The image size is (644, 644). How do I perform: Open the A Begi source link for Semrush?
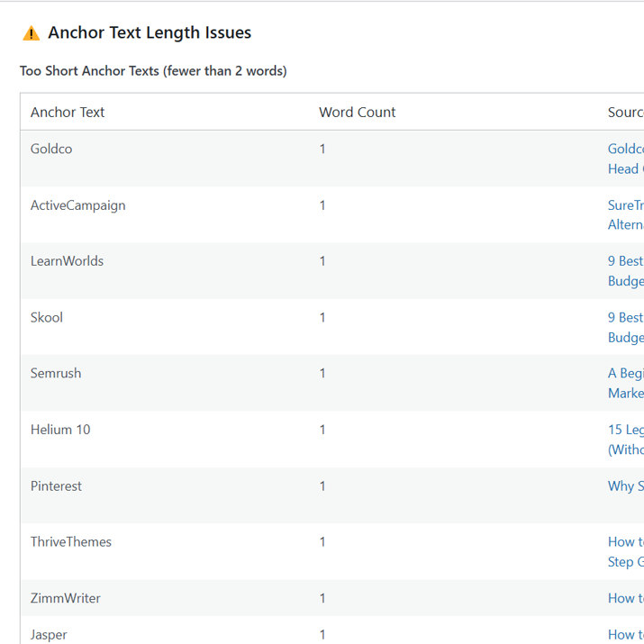[625, 383]
